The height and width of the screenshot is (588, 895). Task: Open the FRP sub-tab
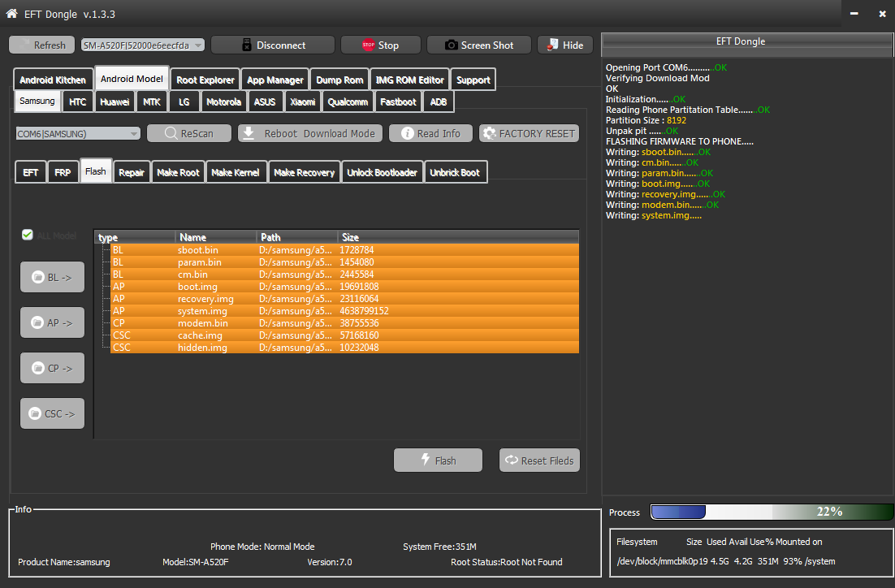tap(63, 172)
